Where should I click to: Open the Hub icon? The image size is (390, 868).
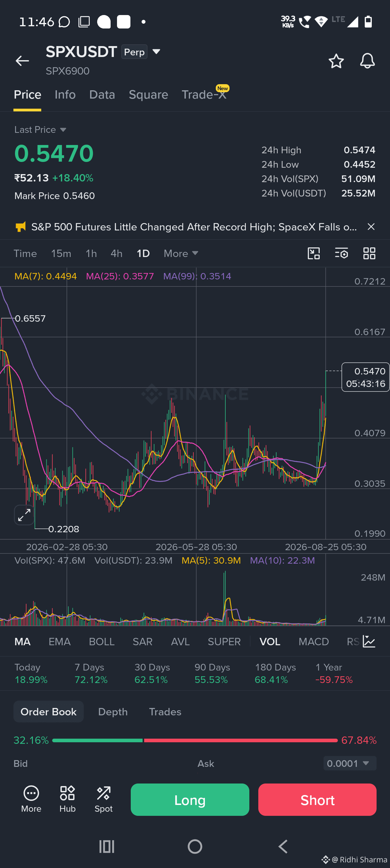[x=67, y=799]
